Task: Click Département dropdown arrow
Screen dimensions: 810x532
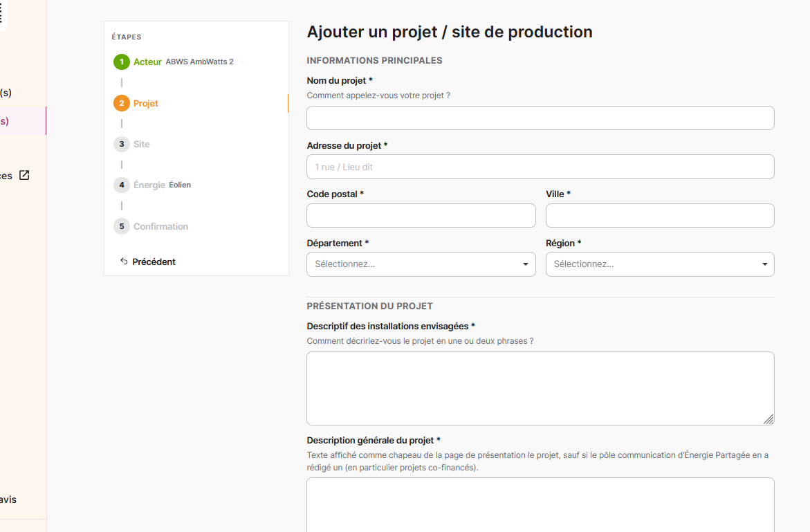Action: (526, 264)
